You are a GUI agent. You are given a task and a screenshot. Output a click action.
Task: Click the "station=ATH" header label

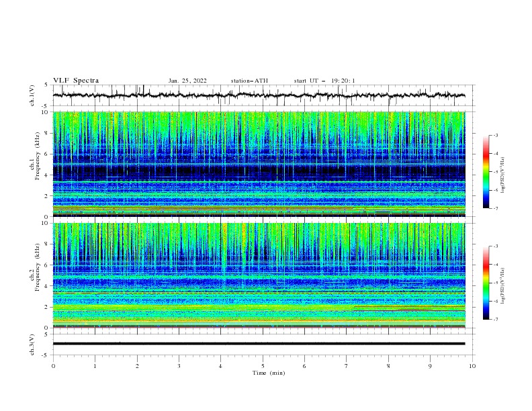(x=249, y=81)
